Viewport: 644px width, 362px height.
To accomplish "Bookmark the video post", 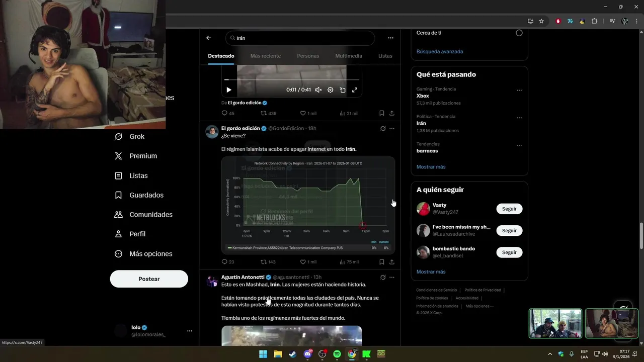I will (382, 113).
